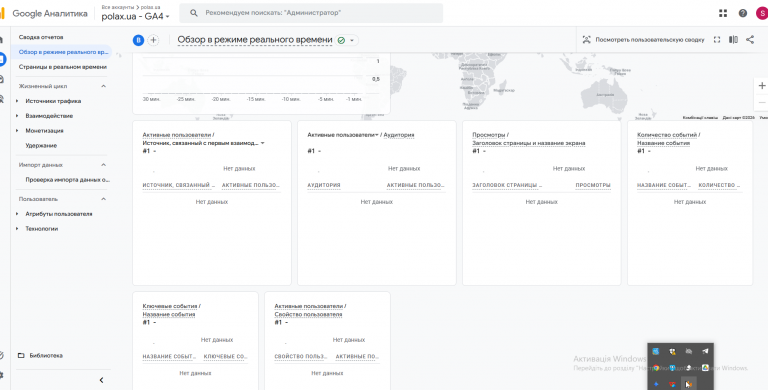The height and width of the screenshot is (390, 768).
Task: Open Chrome from the system tray
Action: (656, 368)
